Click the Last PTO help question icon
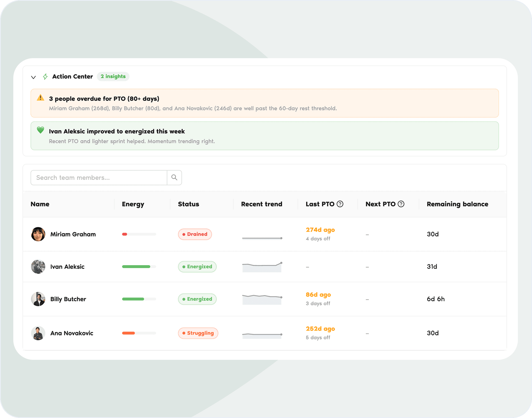 click(340, 204)
